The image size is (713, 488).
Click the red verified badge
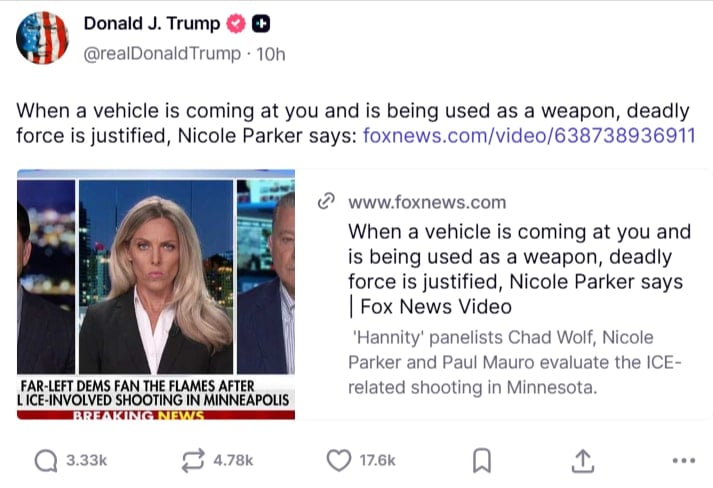(x=236, y=24)
